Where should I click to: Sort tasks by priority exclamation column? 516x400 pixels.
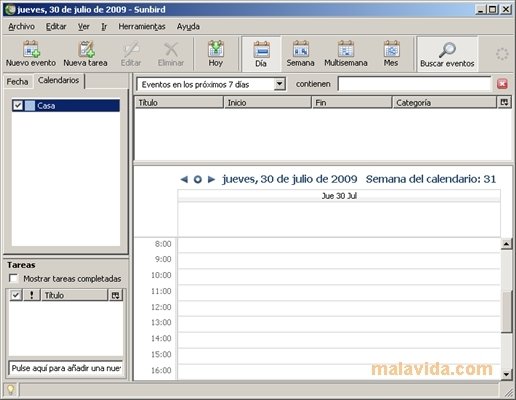click(x=32, y=295)
